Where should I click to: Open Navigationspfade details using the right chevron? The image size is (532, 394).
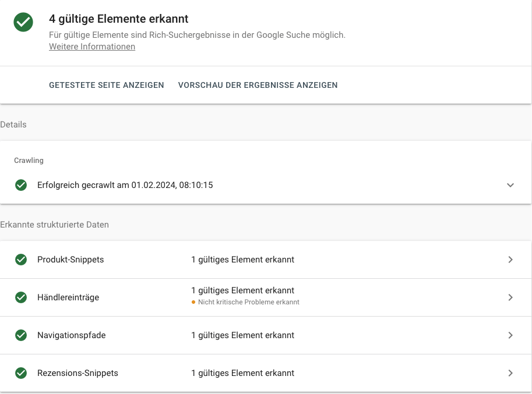coord(510,335)
